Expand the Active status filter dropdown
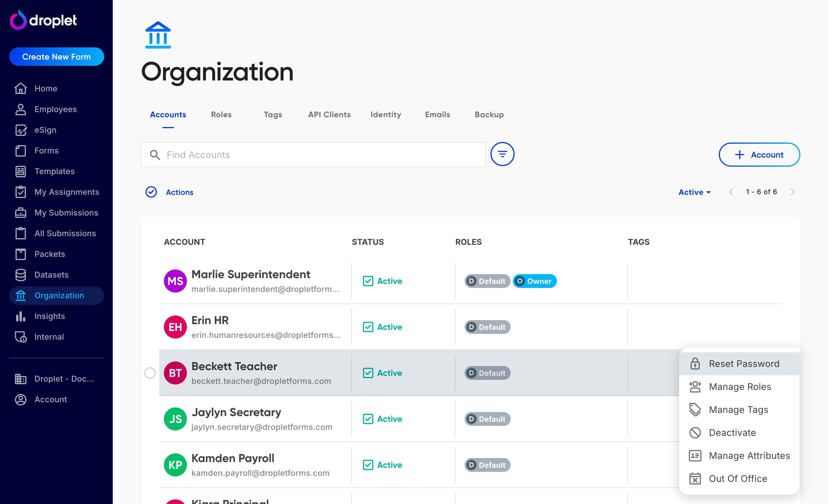This screenshot has width=828, height=504. [694, 192]
